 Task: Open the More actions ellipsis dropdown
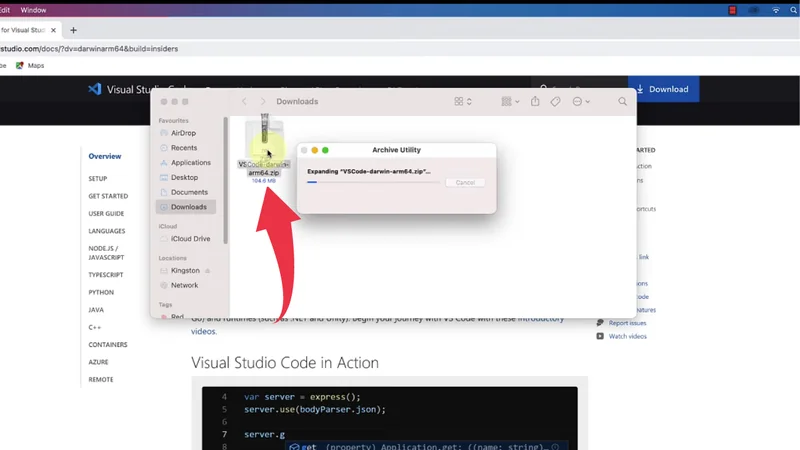(x=581, y=102)
